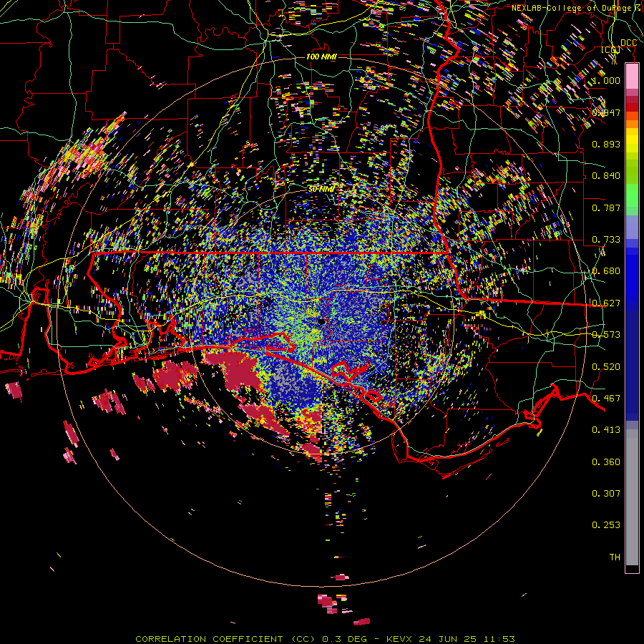Select the 0.627 legend value
The height and width of the screenshot is (644, 644).
point(606,303)
